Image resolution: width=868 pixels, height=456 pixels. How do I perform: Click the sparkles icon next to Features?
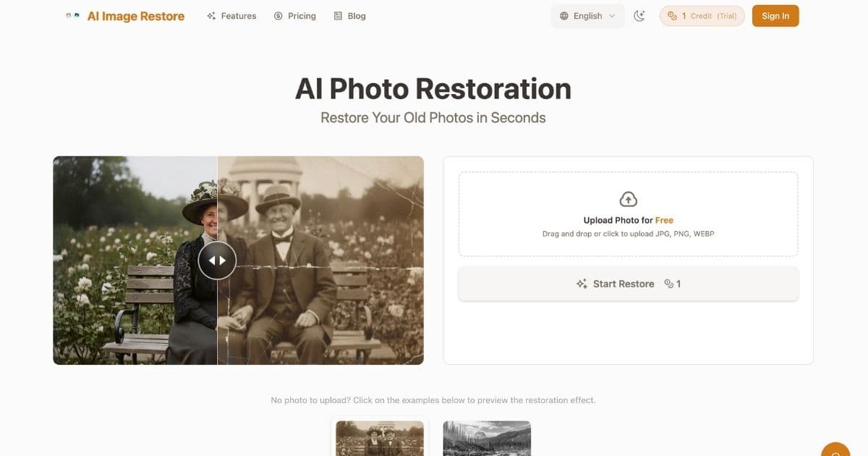pyautogui.click(x=210, y=15)
